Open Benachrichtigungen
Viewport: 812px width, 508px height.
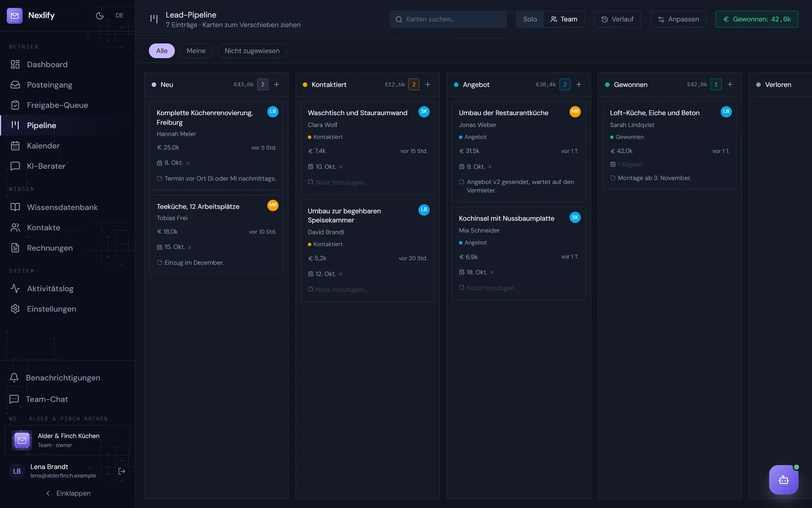pos(67,378)
